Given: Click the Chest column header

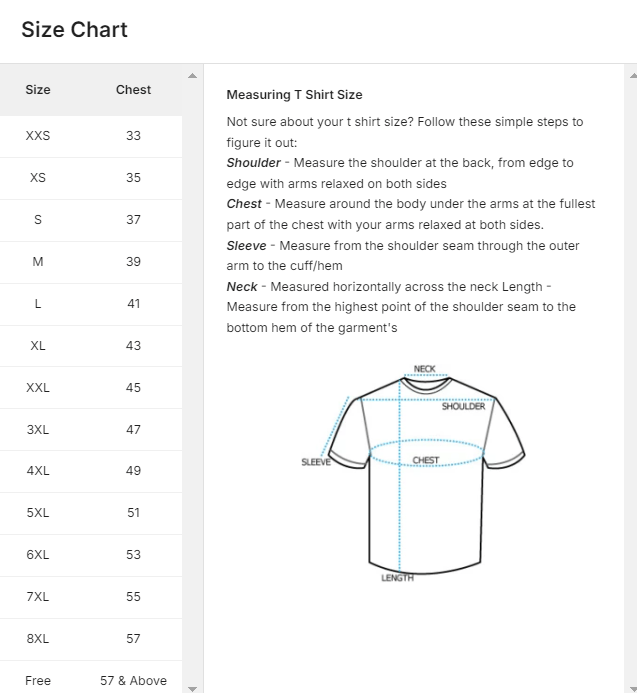Looking at the screenshot, I should [x=133, y=90].
